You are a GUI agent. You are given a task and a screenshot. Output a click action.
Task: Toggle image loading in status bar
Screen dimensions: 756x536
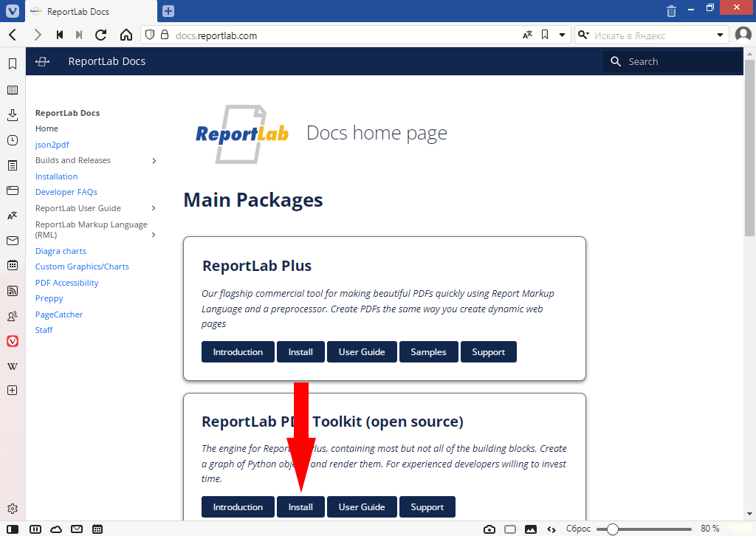click(x=530, y=529)
